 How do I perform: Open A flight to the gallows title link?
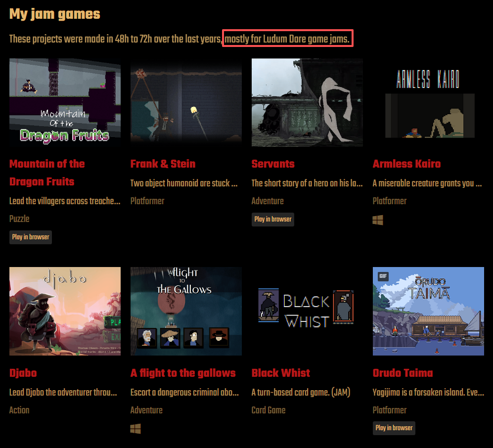coord(183,373)
